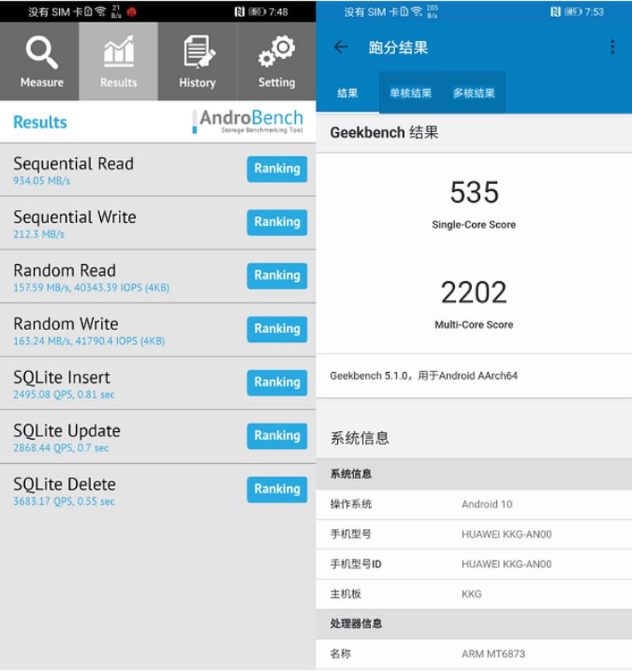
Task: Open the three-dot overflow menu in Geekbench
Action: point(613,47)
